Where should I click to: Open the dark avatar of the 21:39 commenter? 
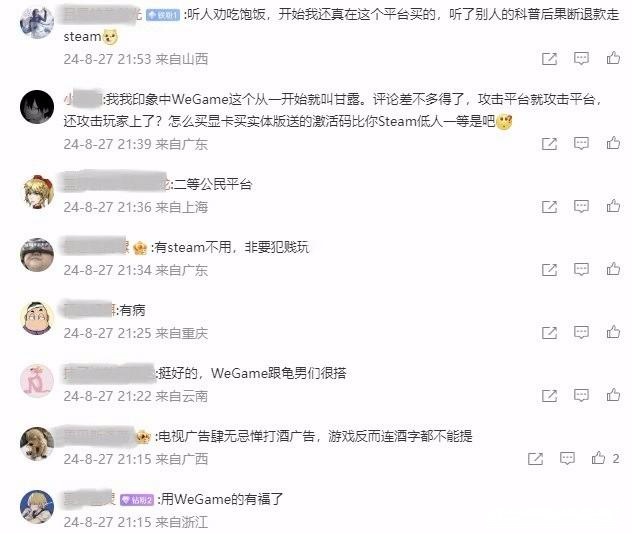[x=37, y=106]
